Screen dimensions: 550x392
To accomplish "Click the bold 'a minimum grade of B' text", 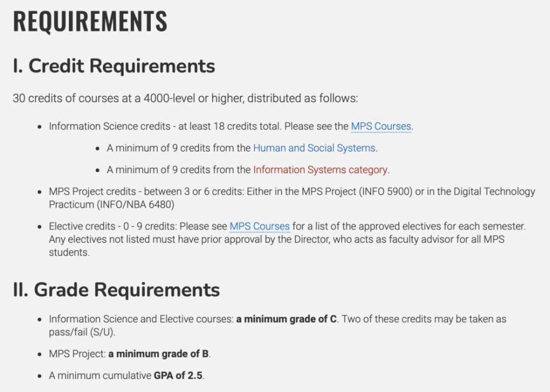I will tap(158, 354).
